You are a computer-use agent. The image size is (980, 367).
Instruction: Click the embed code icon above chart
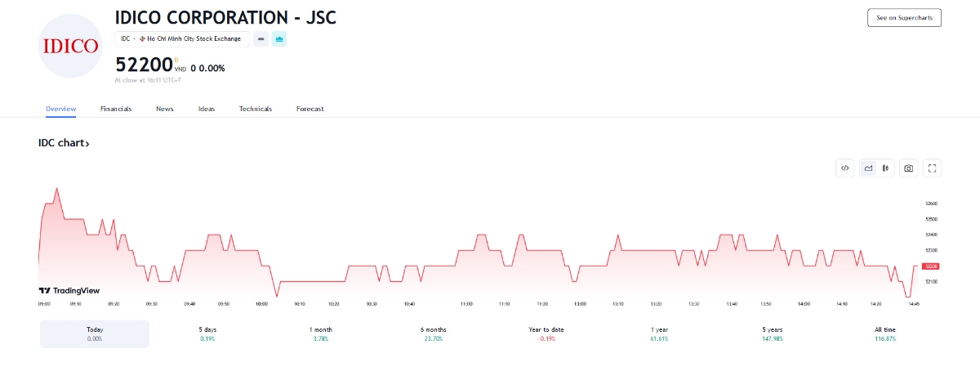845,168
